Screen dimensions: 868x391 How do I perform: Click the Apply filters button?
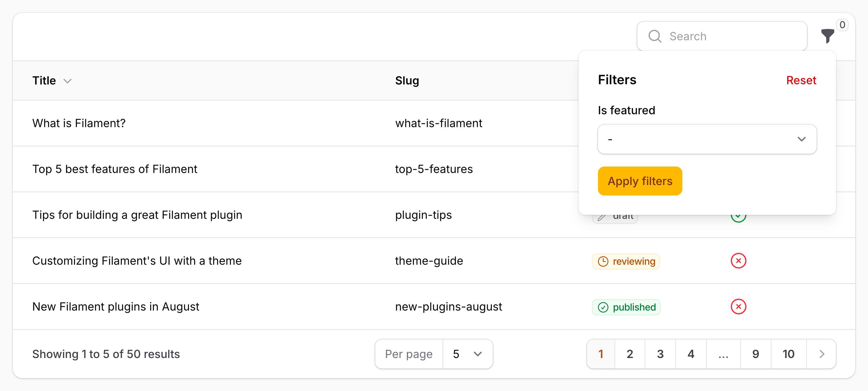640,181
